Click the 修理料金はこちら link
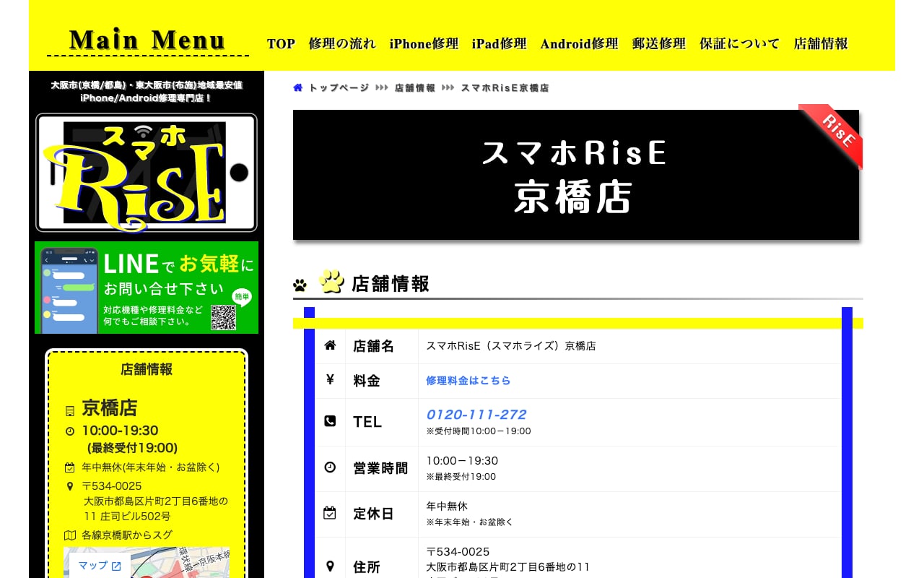 [x=468, y=380]
